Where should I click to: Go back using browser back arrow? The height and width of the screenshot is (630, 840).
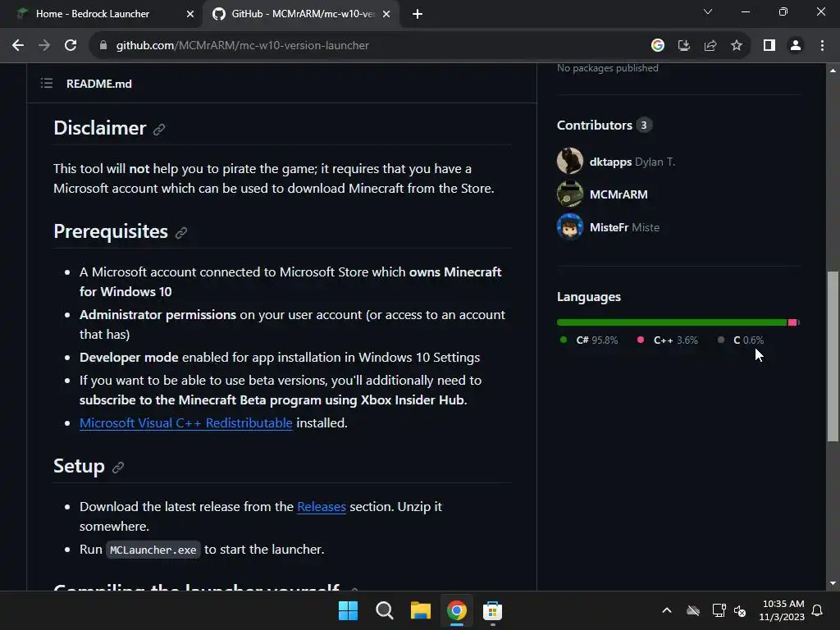(x=18, y=45)
